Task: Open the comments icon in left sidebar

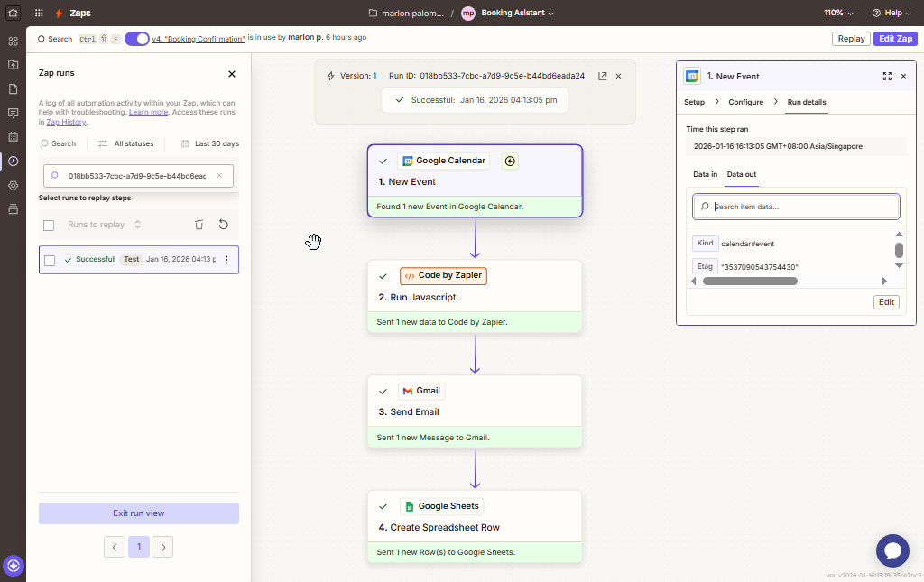Action: click(13, 113)
